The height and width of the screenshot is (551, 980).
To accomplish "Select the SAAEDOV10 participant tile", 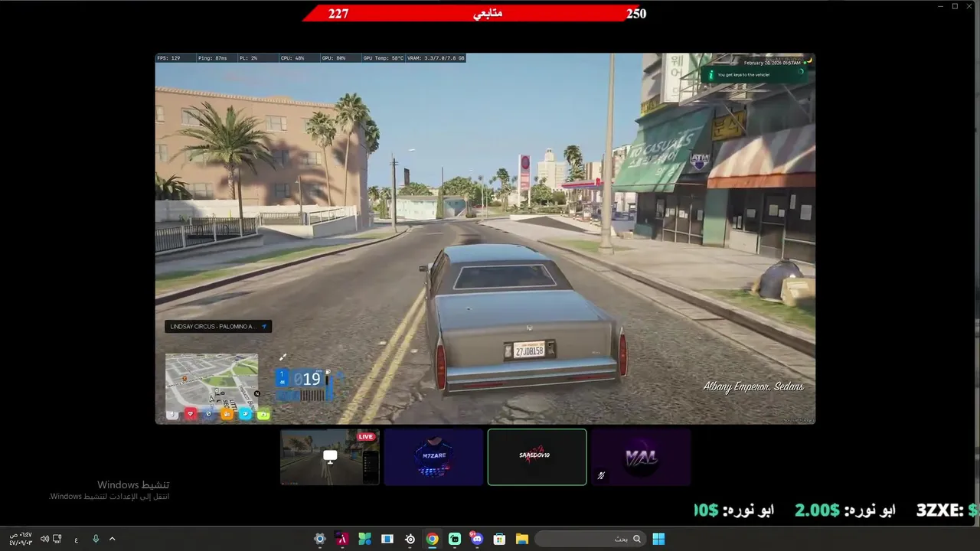I will click(537, 457).
